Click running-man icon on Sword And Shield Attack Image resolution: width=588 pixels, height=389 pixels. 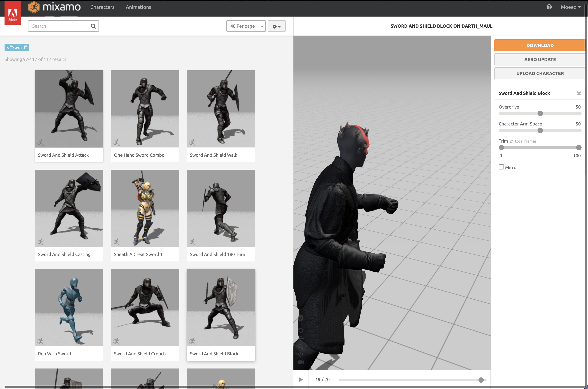point(40,142)
